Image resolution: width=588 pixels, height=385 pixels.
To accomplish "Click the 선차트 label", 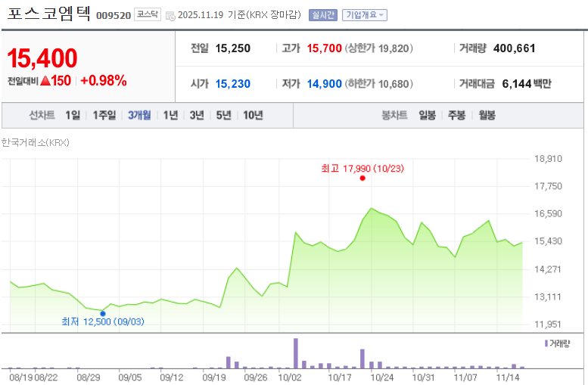I will pyautogui.click(x=42, y=115).
